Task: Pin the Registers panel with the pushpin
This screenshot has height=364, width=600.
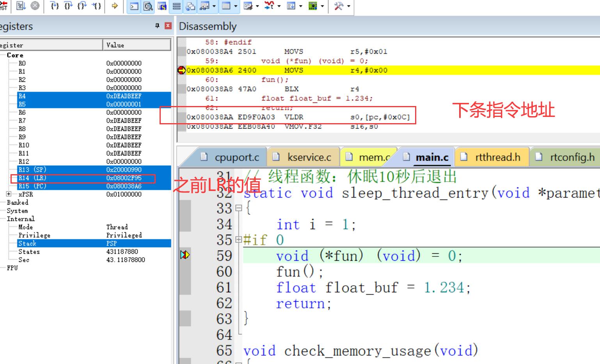Action: coord(157,26)
